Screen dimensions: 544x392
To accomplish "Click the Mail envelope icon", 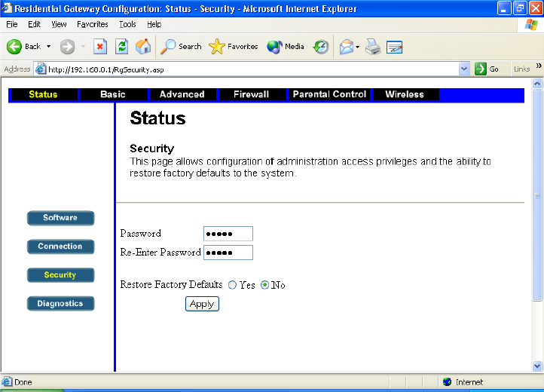I will 347,47.
